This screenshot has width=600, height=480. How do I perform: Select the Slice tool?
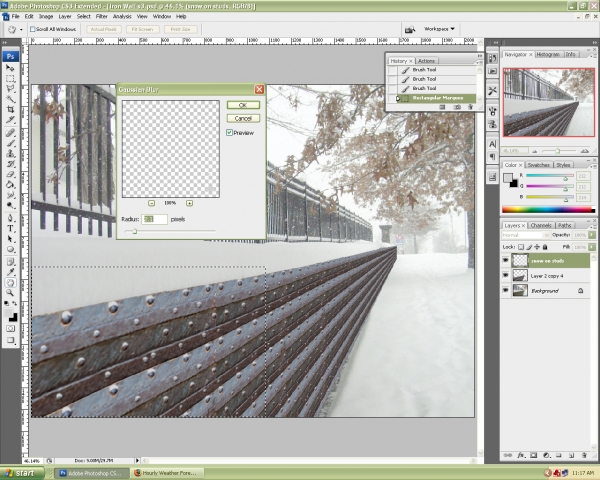tap(10, 120)
